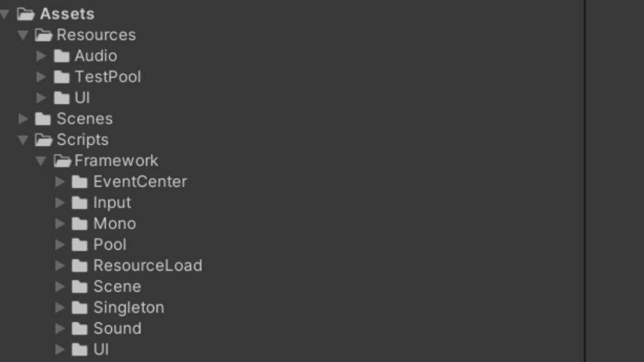This screenshot has width=644, height=362.
Task: Click the vertical panel divider line
Action: [x=585, y=181]
